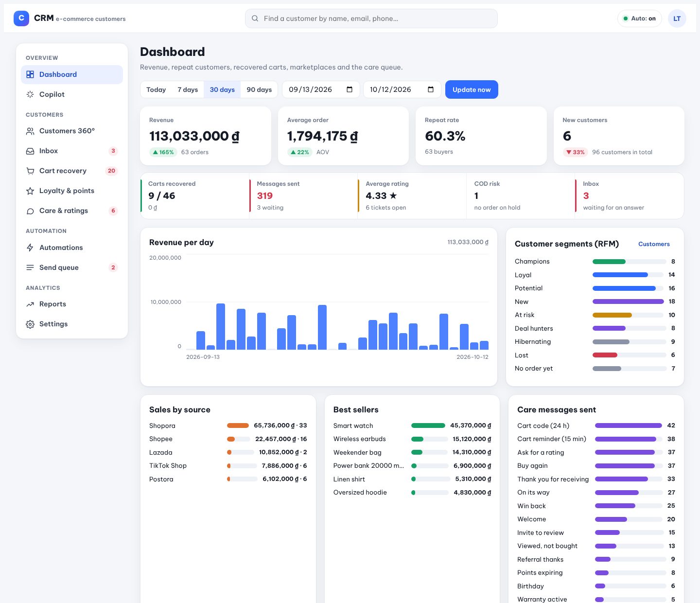Open calendar picker for 10/12/2026 date
The height and width of the screenshot is (603, 700).
click(x=431, y=89)
